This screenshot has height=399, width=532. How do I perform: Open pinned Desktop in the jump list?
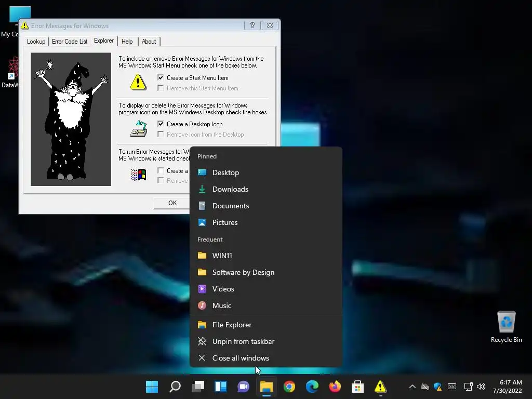(x=266, y=172)
